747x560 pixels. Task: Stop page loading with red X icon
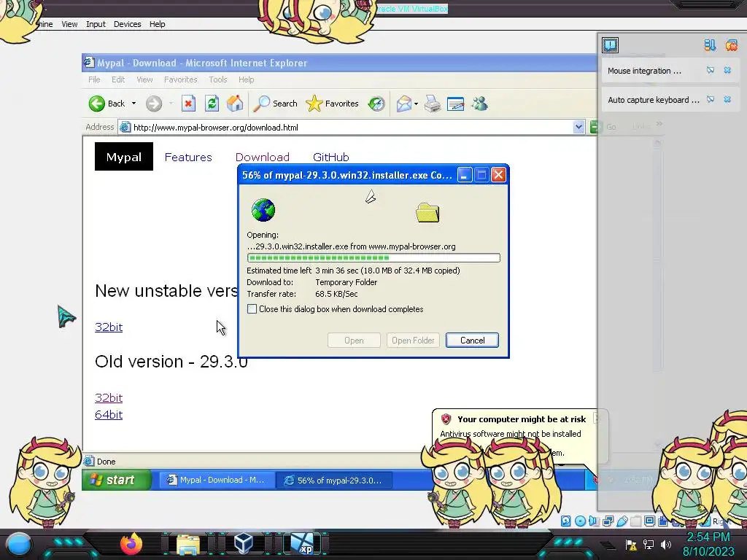[188, 104]
